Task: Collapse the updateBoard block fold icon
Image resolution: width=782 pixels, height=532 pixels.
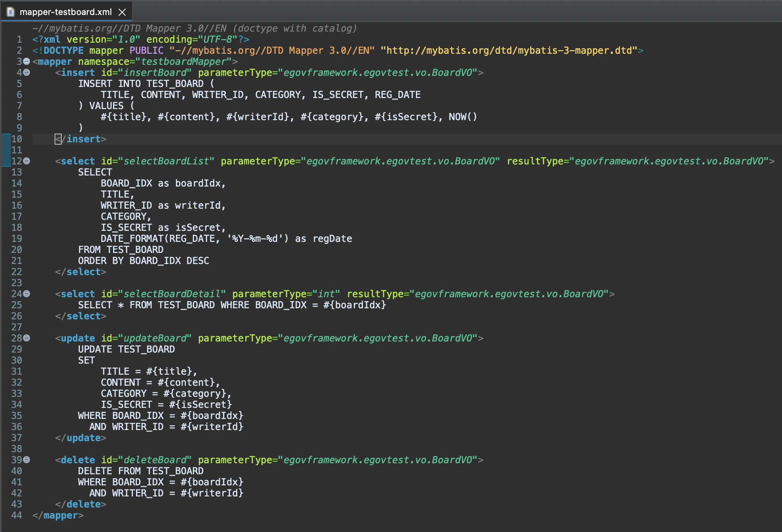Action: click(x=26, y=338)
